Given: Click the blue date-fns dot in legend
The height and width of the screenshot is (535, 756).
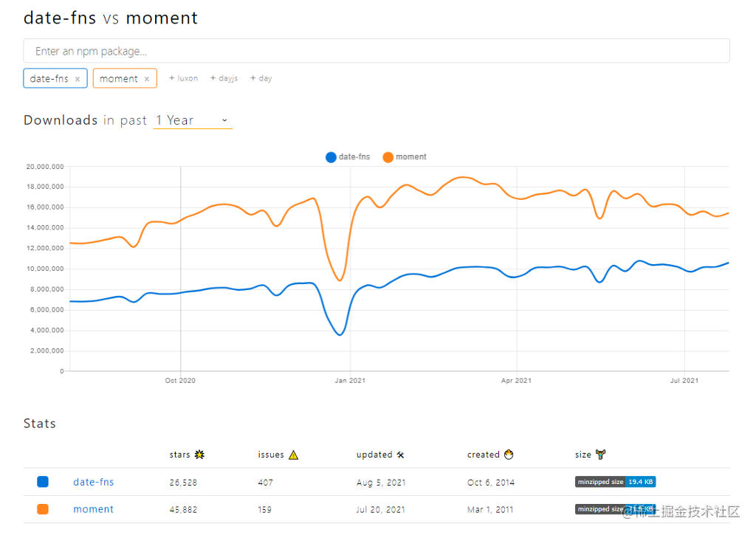Looking at the screenshot, I should pos(331,156).
